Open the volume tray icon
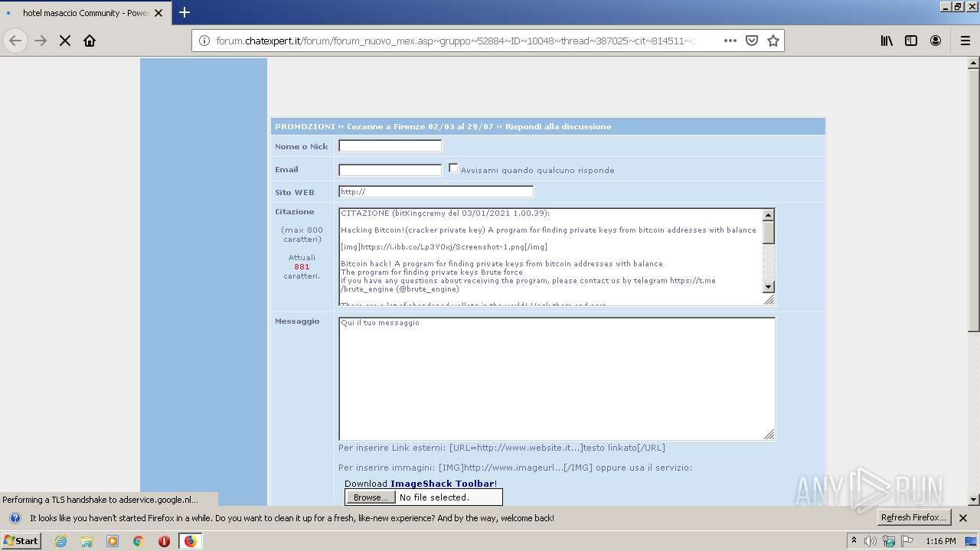The image size is (980, 551). tap(871, 541)
